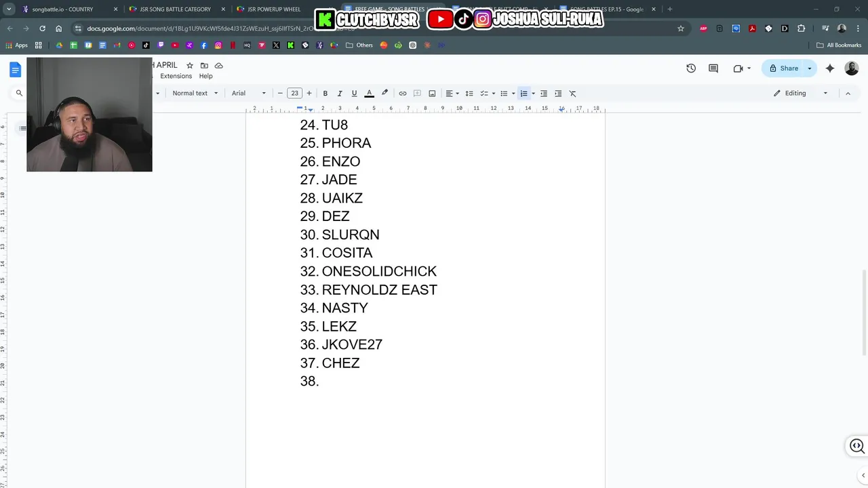Click the toolbar search magnifier icon
Image resolution: width=868 pixels, height=488 pixels.
click(x=19, y=94)
